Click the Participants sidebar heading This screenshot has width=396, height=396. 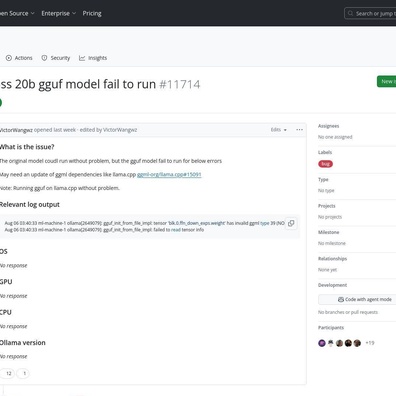[331, 328]
